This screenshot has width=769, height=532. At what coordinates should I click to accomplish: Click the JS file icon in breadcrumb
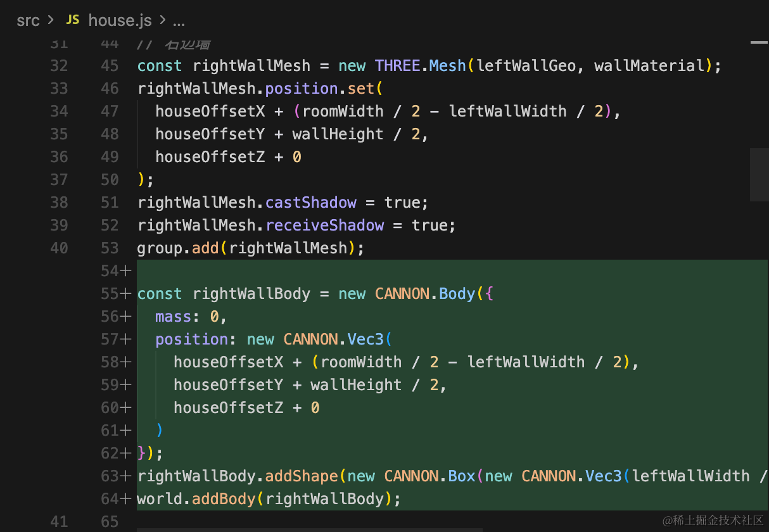coord(73,20)
